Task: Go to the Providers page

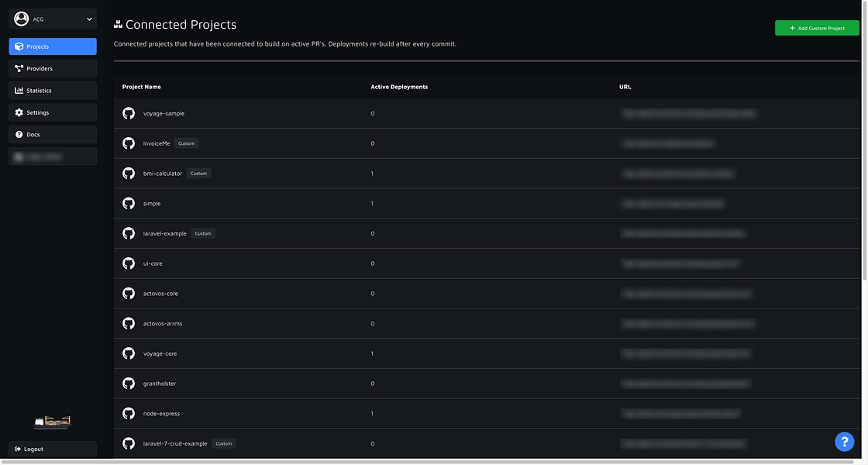Action: (53, 69)
